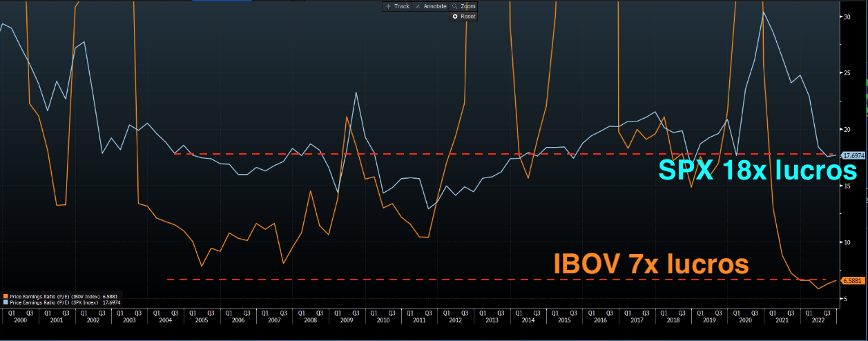Click the 17.6974 value tag on the axis
Viewport: 868px width, 341px height.
pos(853,155)
